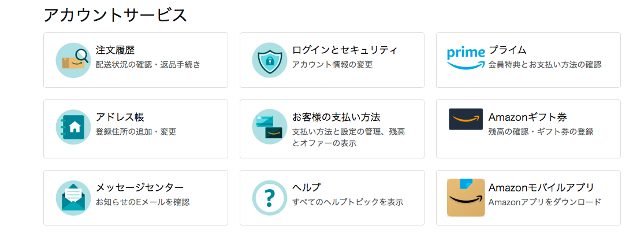This screenshot has height=244, width=644.
Task: Select the プライム title text
Action: point(507,50)
